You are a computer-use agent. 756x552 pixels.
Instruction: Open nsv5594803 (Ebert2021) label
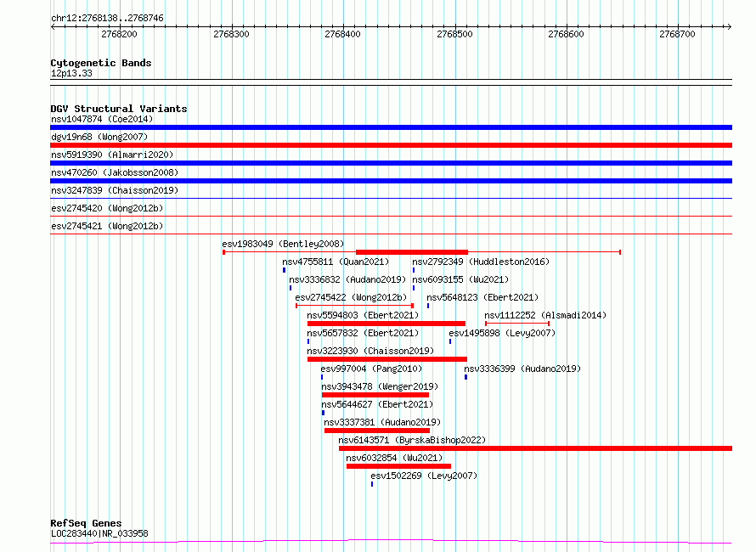[363, 315]
